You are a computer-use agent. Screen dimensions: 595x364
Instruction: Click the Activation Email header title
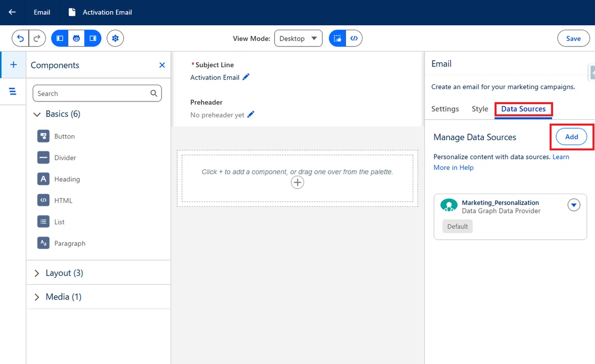tap(107, 12)
